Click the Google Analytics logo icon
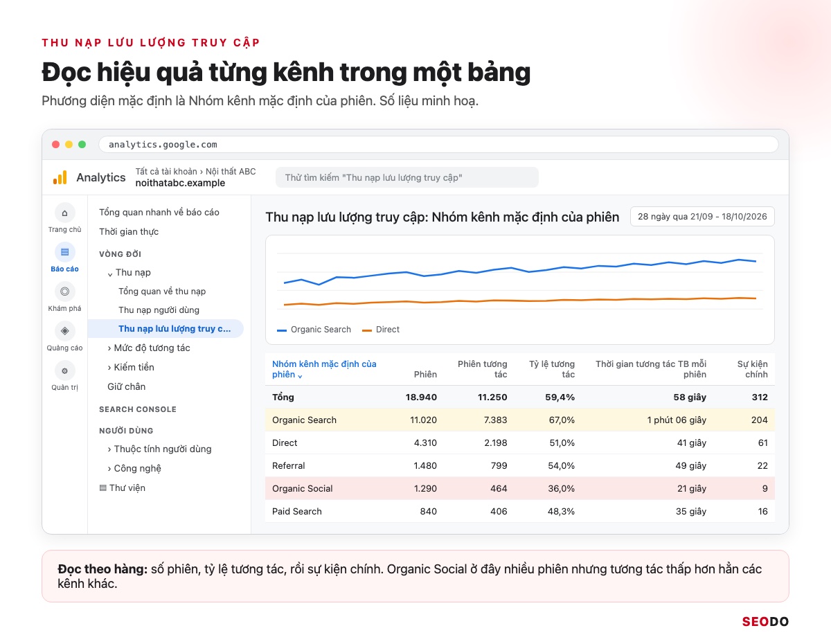 coord(60,177)
